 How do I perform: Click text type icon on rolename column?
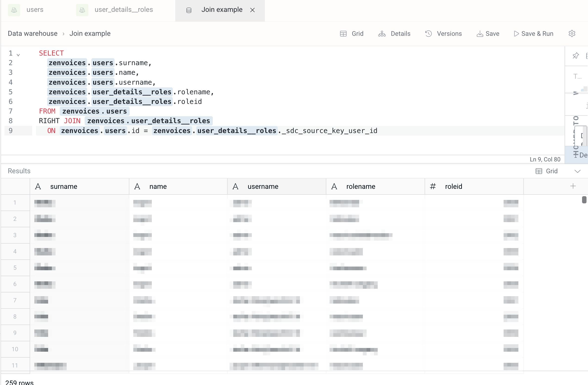point(334,186)
